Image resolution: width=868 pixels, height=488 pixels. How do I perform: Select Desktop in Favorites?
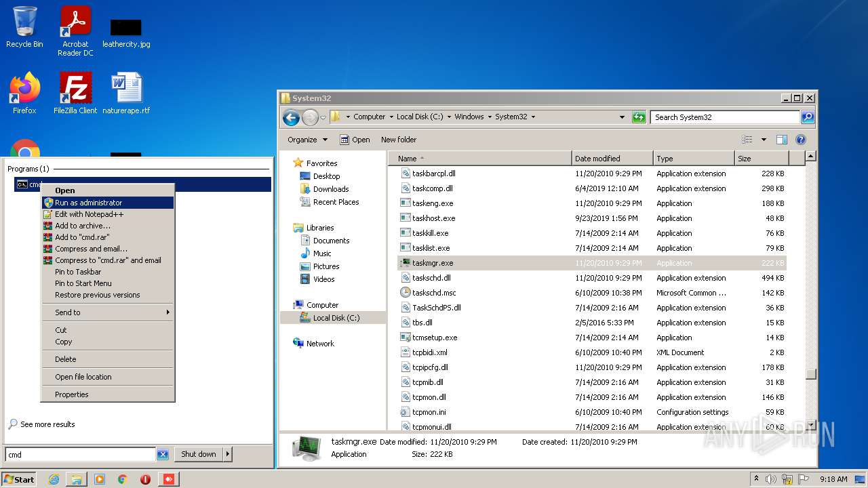click(326, 176)
